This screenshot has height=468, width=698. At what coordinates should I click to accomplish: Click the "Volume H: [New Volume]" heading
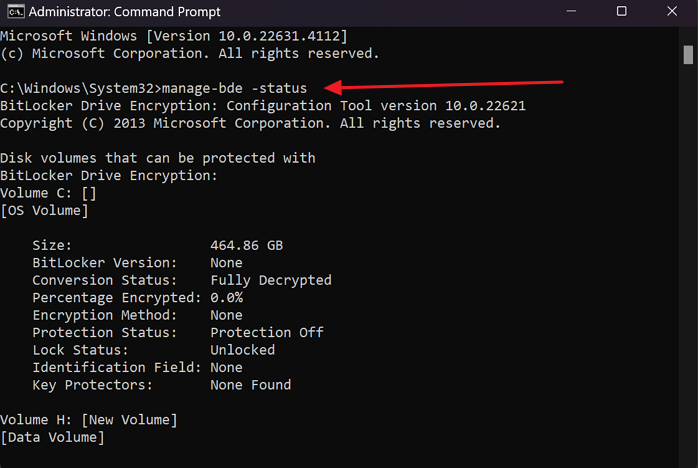pyautogui.click(x=88, y=420)
